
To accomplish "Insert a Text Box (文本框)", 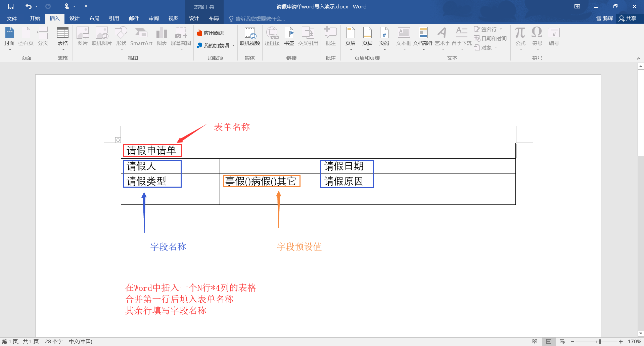I will (x=404, y=38).
